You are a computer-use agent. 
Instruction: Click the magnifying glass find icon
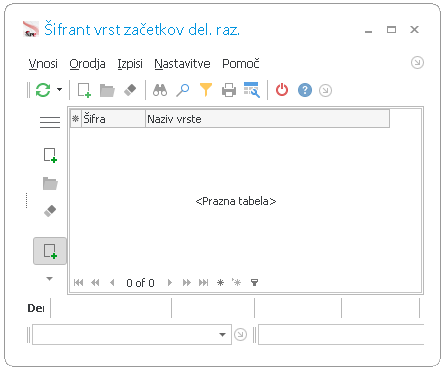[x=183, y=90]
